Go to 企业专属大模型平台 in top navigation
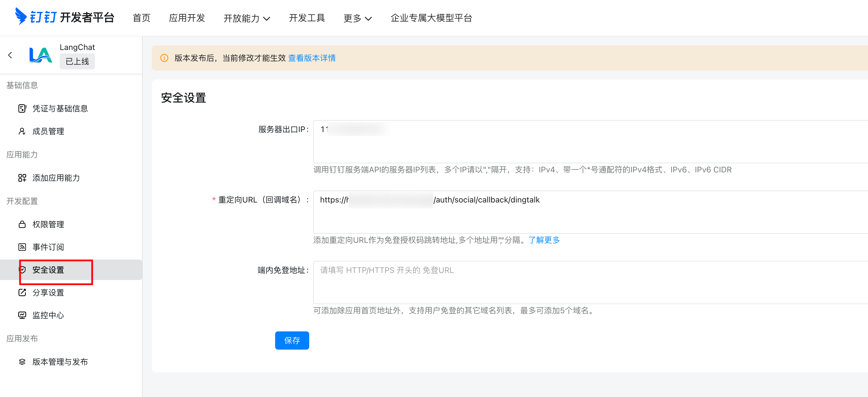 tap(431, 18)
